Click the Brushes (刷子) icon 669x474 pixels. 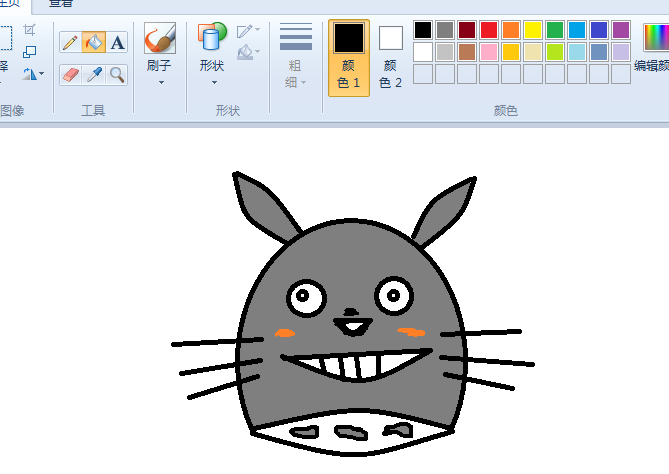pos(160,38)
